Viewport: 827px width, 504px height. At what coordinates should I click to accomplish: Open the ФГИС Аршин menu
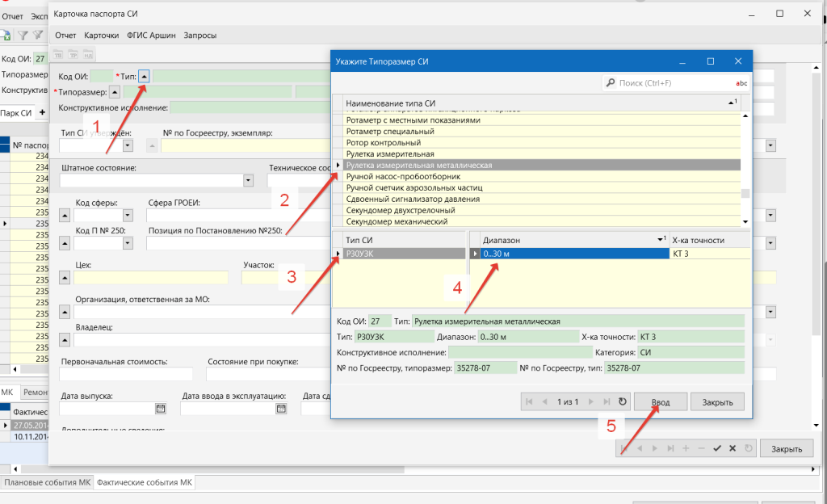(x=151, y=36)
